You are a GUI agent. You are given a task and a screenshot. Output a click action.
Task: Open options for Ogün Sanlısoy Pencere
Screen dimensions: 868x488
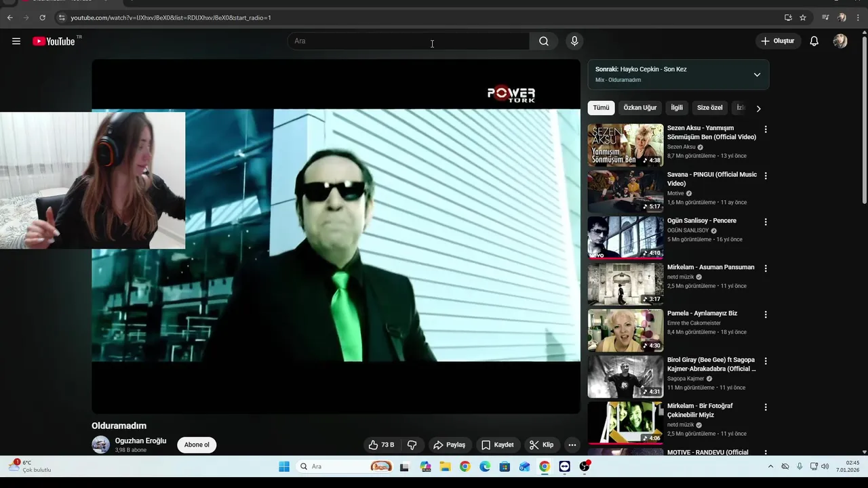click(x=766, y=222)
